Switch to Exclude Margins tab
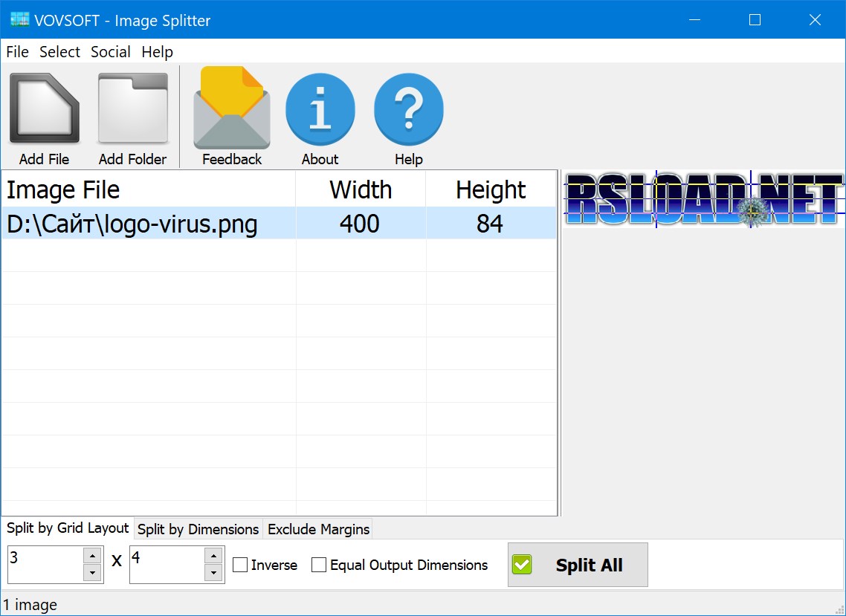846x616 pixels. pos(318,529)
